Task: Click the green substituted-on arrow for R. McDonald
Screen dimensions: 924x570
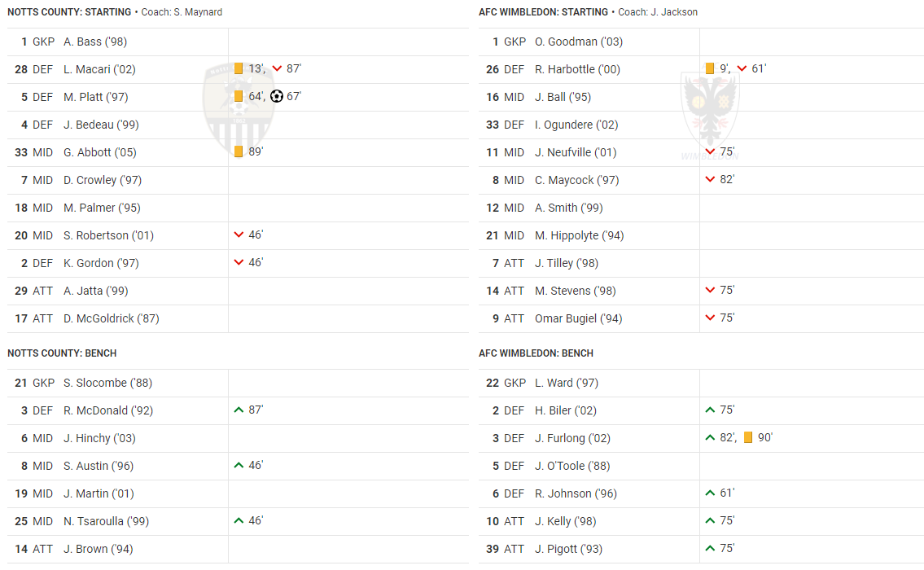Action: pyautogui.click(x=239, y=410)
